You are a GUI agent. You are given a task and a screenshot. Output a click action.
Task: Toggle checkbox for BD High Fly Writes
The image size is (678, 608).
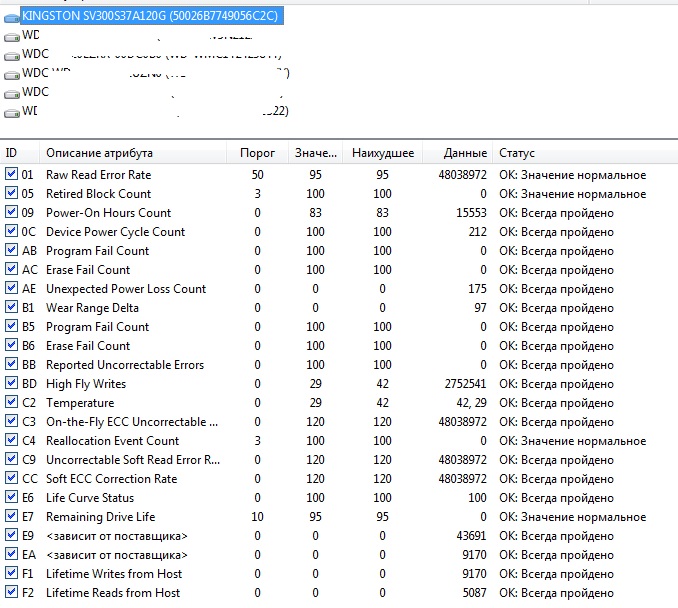pyautogui.click(x=11, y=383)
